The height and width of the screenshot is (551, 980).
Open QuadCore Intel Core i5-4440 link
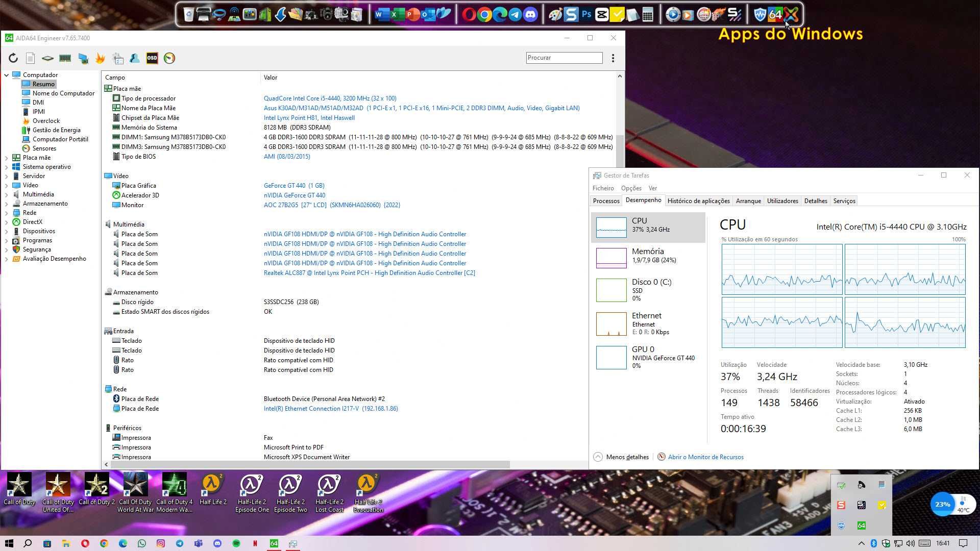pos(330,98)
